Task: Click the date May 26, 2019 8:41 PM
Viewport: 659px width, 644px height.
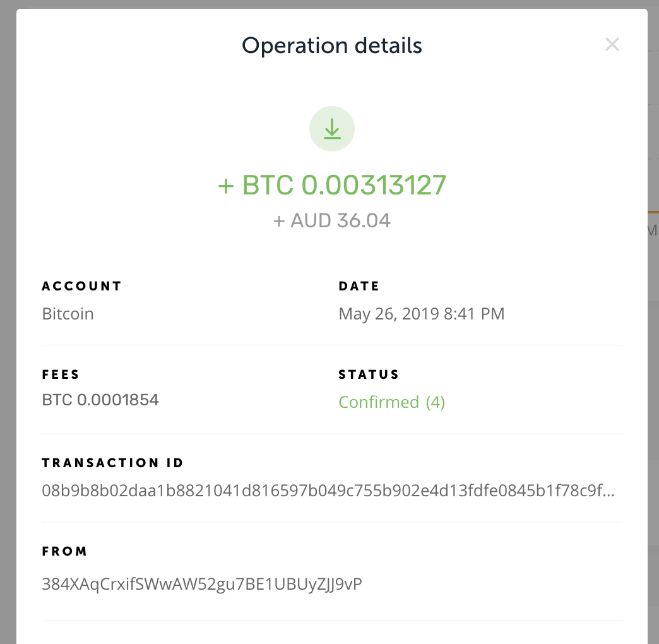Action: point(422,314)
